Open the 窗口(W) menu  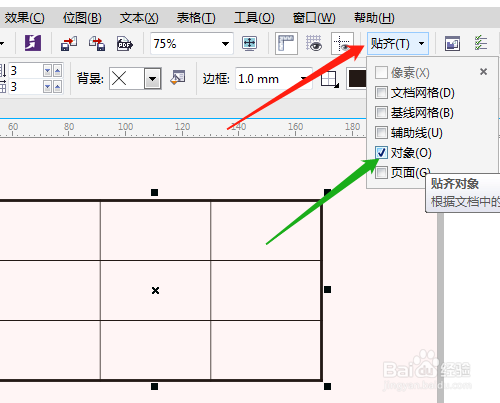(314, 17)
